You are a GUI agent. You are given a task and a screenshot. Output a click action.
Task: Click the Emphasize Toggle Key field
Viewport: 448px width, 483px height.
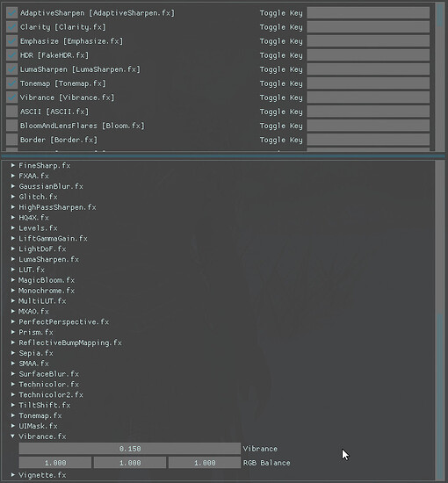click(x=368, y=41)
